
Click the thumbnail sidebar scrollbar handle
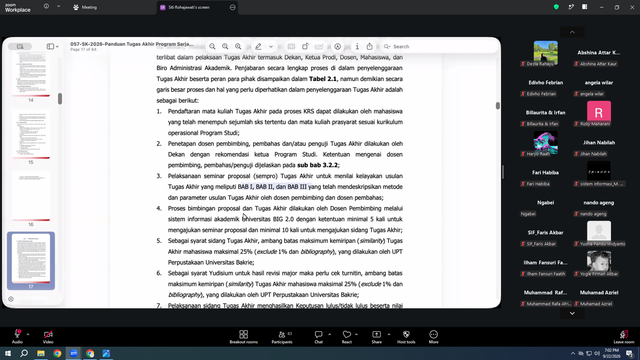[60, 98]
